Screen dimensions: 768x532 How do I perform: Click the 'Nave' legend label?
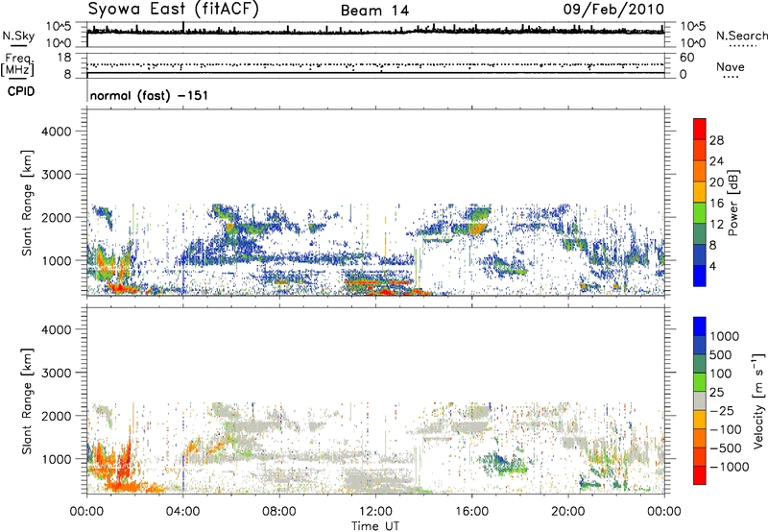pos(731,67)
